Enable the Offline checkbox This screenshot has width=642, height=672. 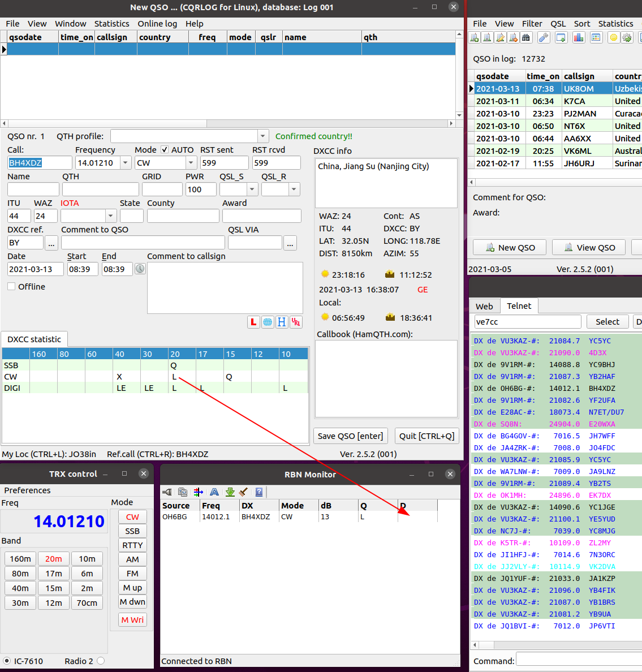[x=11, y=286]
